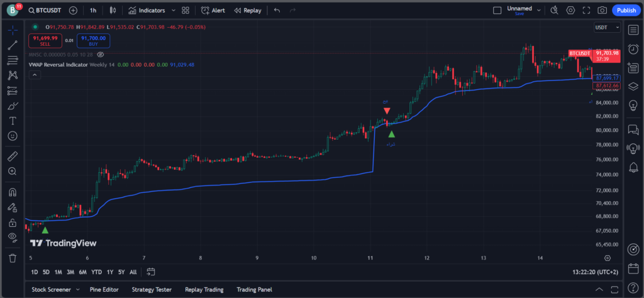Image resolution: width=644 pixels, height=298 pixels.
Task: Select the trend line drawing tool
Action: click(13, 45)
